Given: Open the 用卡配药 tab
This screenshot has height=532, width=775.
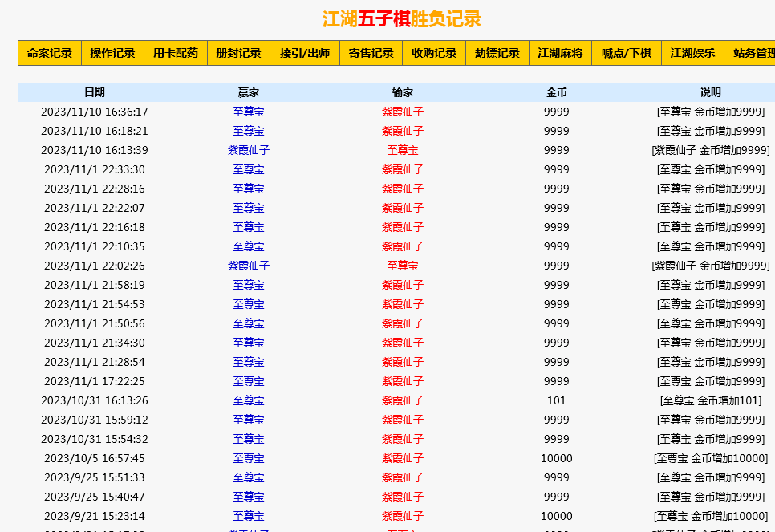Looking at the screenshot, I should click(176, 53).
